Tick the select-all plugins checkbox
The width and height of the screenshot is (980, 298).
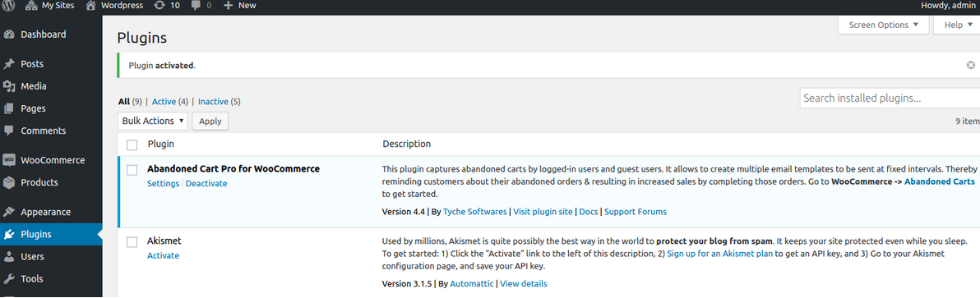point(132,144)
